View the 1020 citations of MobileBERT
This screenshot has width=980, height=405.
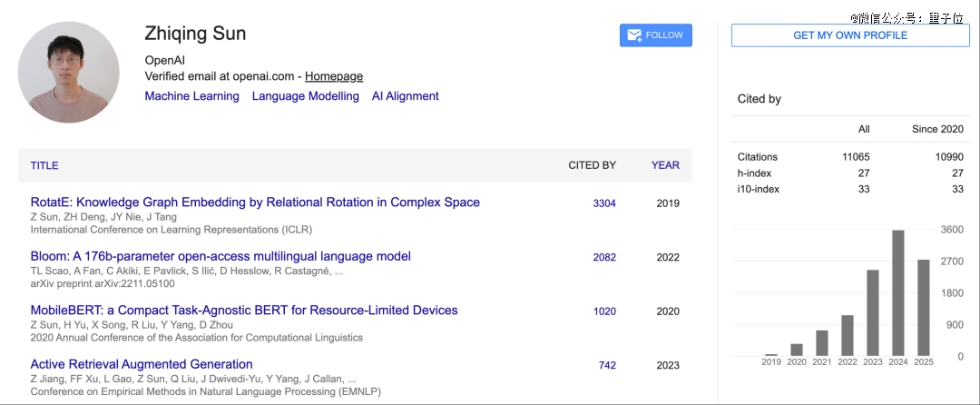pos(604,311)
